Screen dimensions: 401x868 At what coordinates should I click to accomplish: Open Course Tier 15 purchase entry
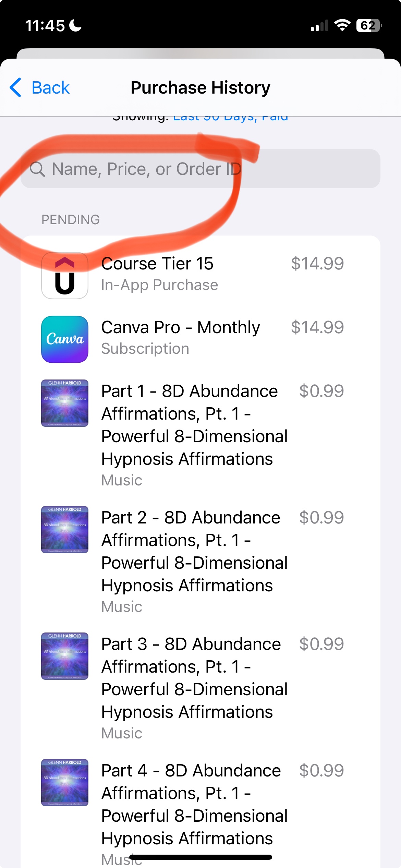(x=200, y=274)
